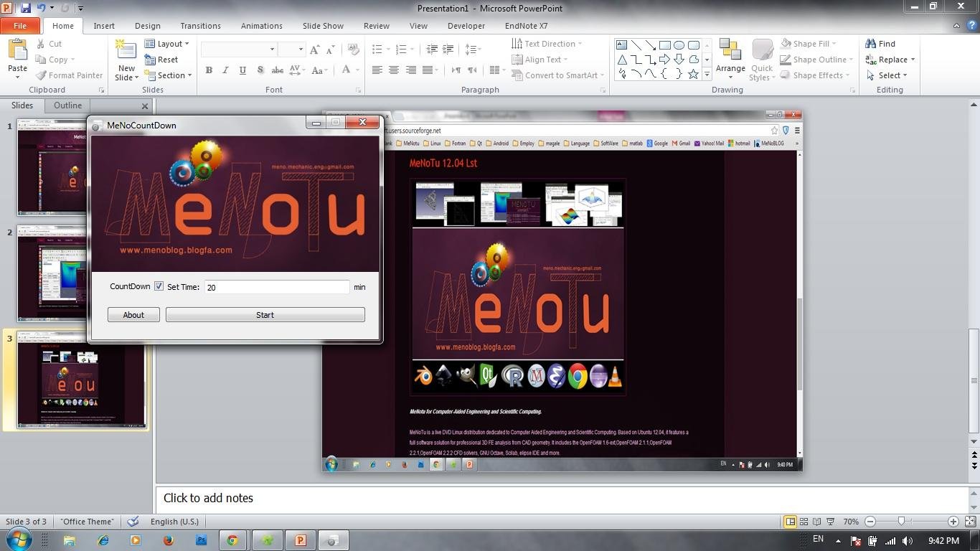Click the zoom slider handle
Image resolution: width=980 pixels, height=551 pixels.
[901, 522]
